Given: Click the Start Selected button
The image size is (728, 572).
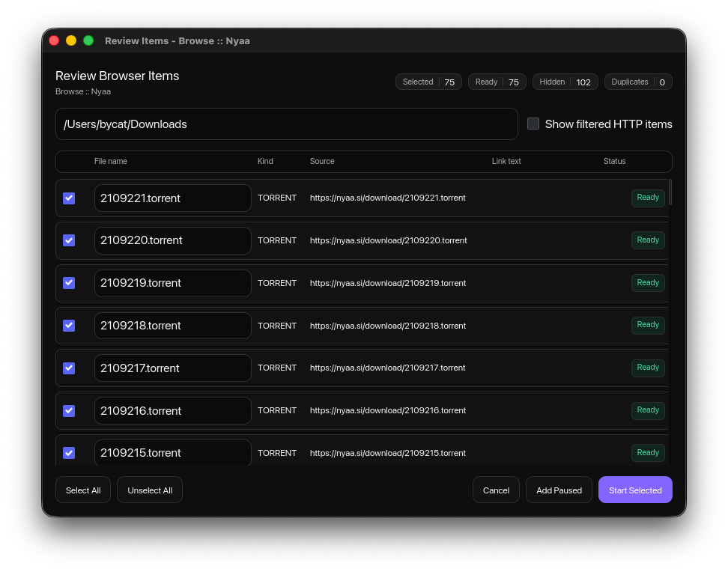Looking at the screenshot, I should [635, 490].
